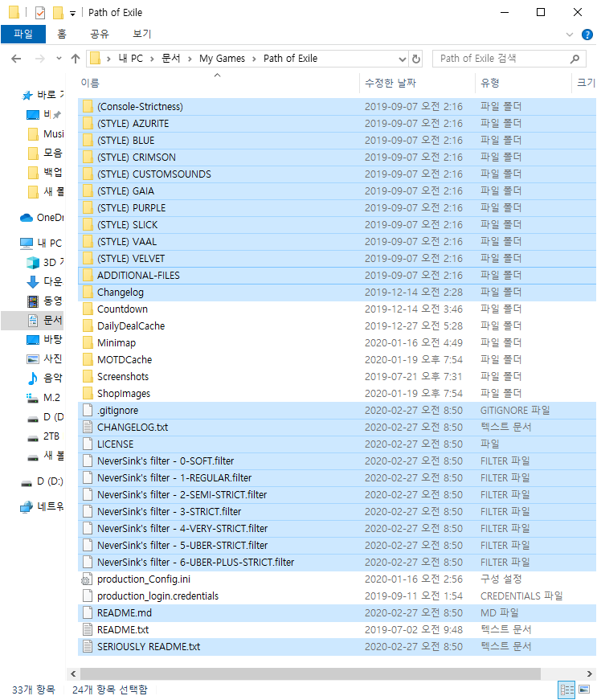This screenshot has width=597, height=700.
Task: Select 내 PC in navigation pane
Action: [42, 244]
